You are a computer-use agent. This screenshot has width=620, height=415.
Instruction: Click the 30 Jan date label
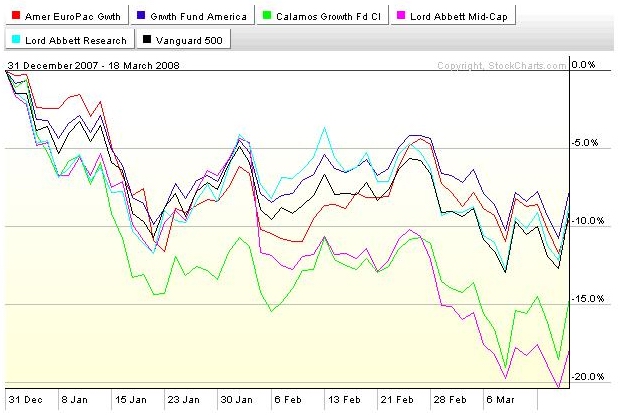pos(236,400)
